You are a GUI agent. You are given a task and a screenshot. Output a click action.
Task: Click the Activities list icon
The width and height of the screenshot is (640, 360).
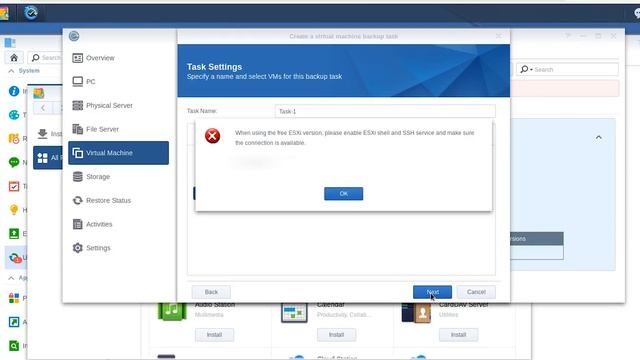click(x=78, y=224)
